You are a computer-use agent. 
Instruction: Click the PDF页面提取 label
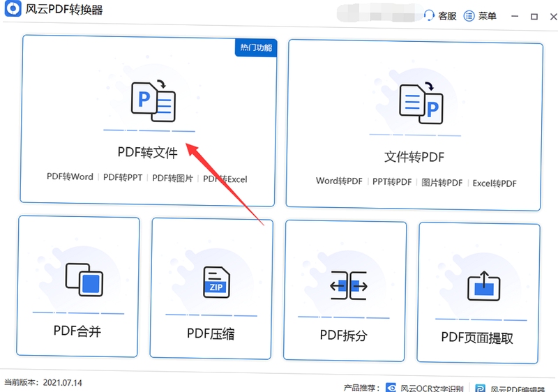coord(477,338)
